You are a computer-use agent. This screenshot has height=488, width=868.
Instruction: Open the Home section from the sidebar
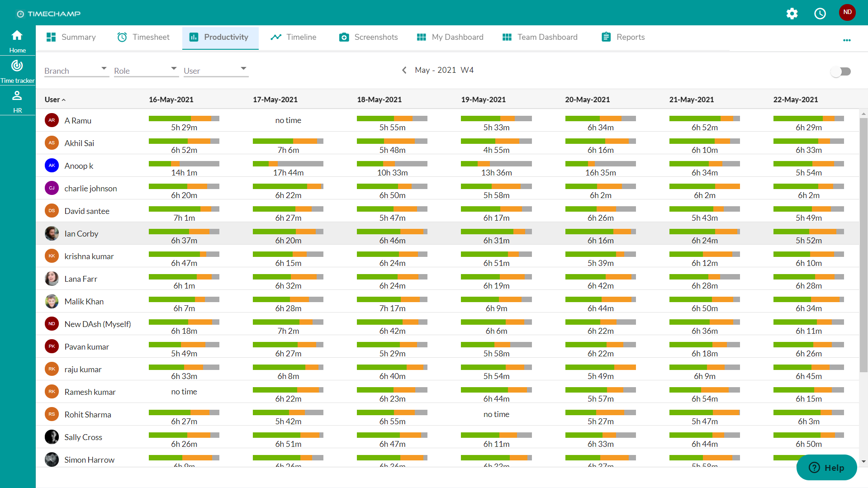[17, 40]
